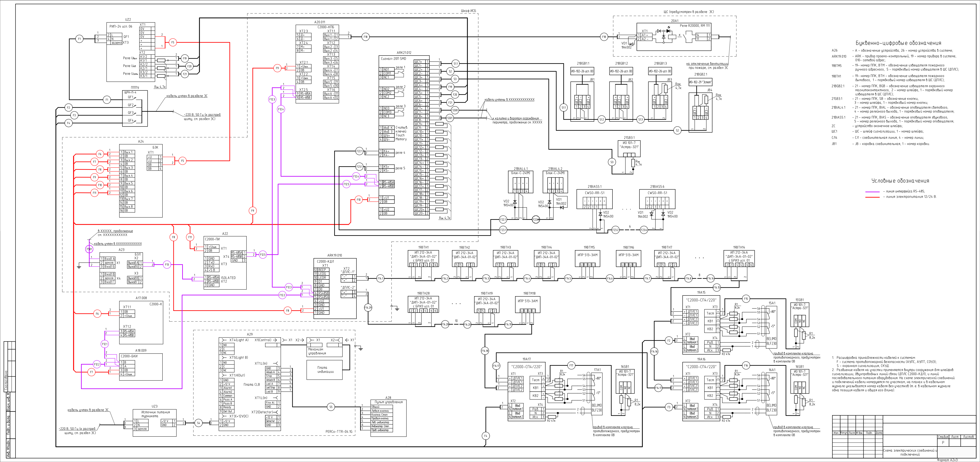Viewport: 980px width, 462px height.
Task: Click the 'UZ2' device designation
Action: (x=128, y=20)
